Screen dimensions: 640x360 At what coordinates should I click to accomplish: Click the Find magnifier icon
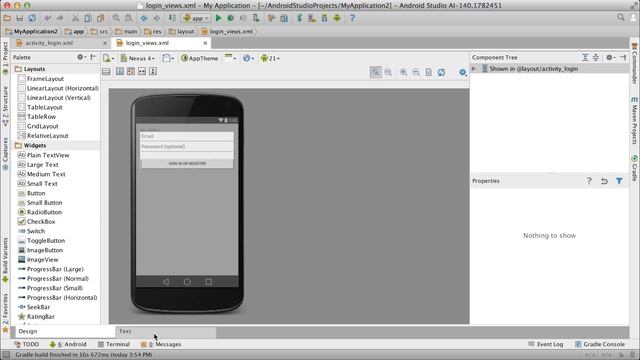tap(116, 18)
